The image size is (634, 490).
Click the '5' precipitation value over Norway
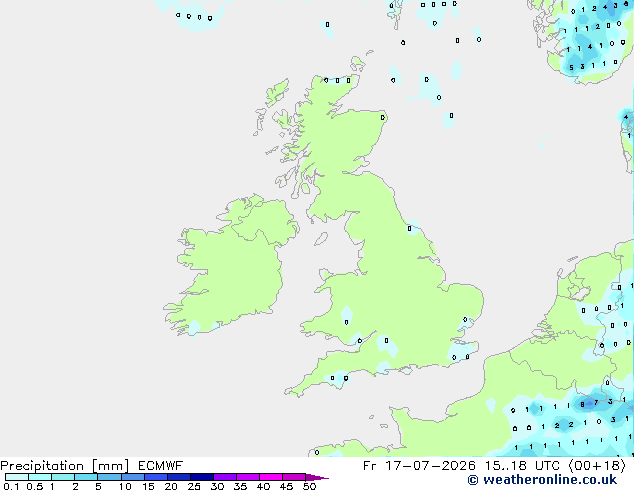click(x=571, y=68)
